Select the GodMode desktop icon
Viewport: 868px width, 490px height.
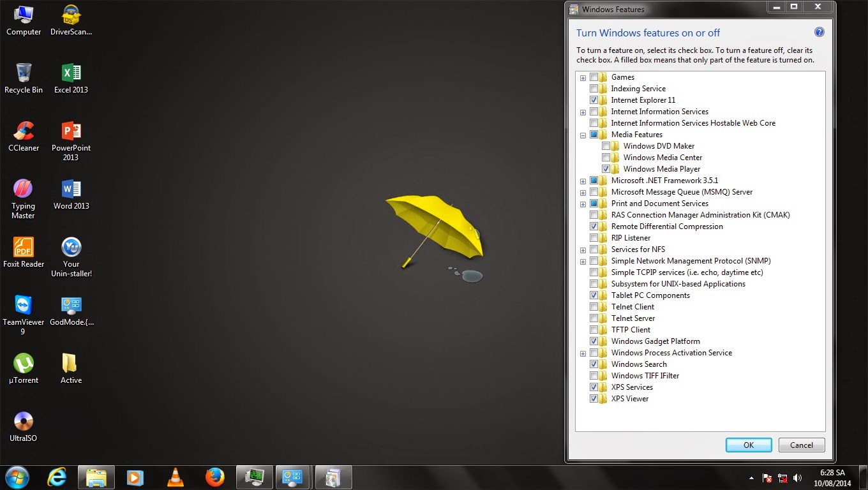(x=71, y=311)
